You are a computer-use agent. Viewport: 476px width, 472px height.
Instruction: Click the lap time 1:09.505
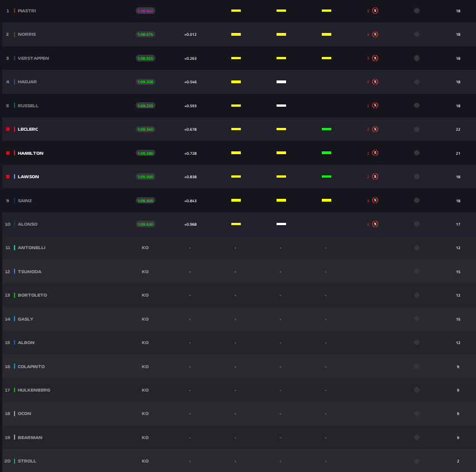pyautogui.click(x=145, y=201)
